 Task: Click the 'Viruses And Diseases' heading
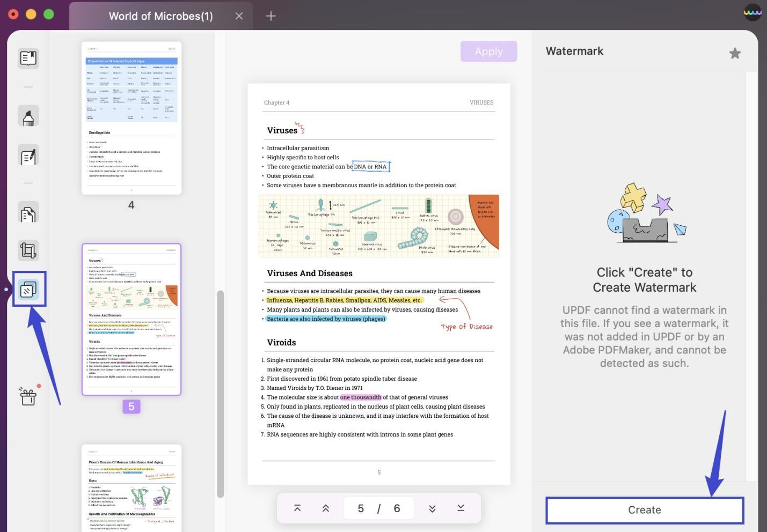(310, 273)
